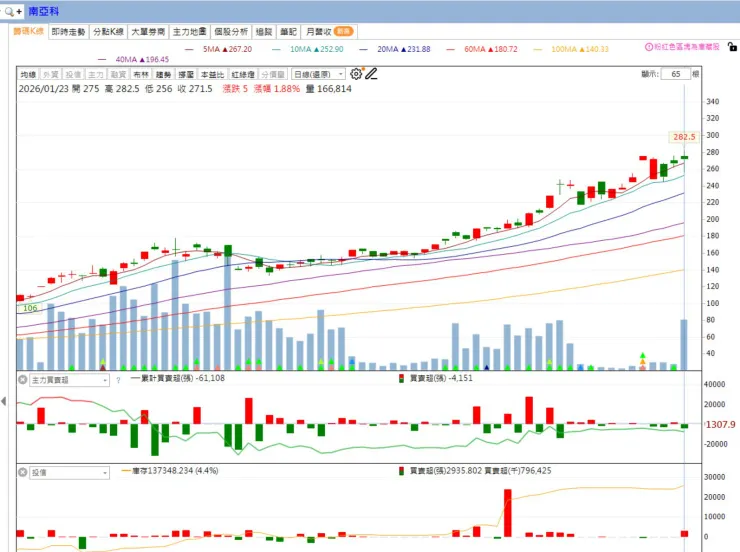Toggle the 撐壓 overlay button
740x552 pixels.
coord(186,74)
